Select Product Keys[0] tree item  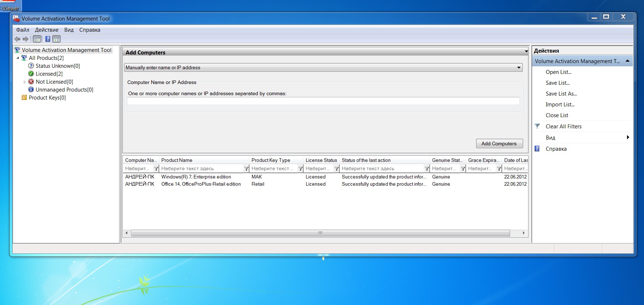tap(47, 98)
